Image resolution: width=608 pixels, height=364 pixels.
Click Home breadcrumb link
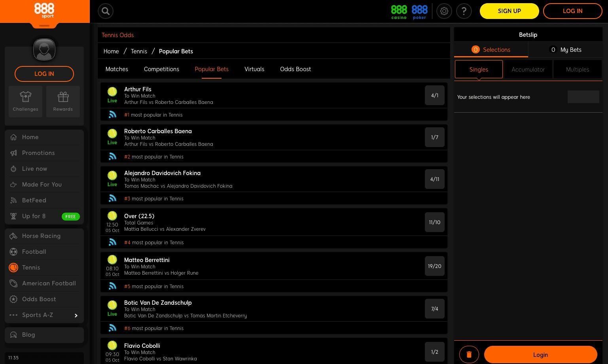(x=111, y=51)
